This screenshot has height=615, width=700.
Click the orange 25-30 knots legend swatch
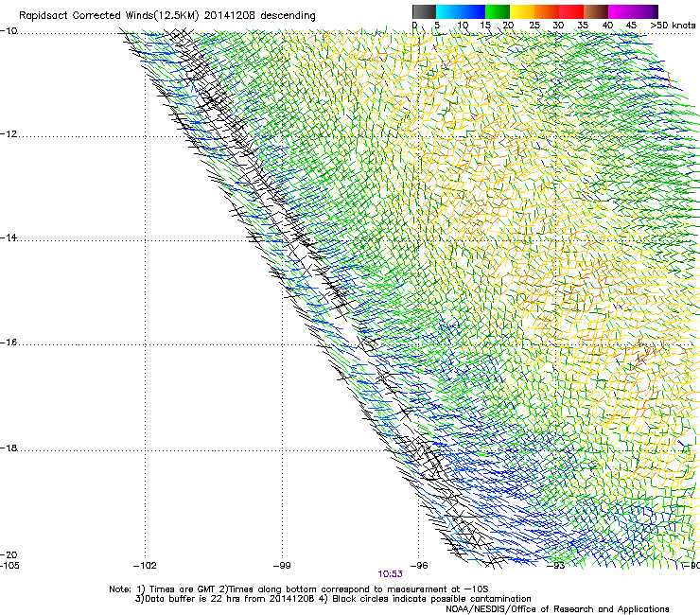click(547, 11)
